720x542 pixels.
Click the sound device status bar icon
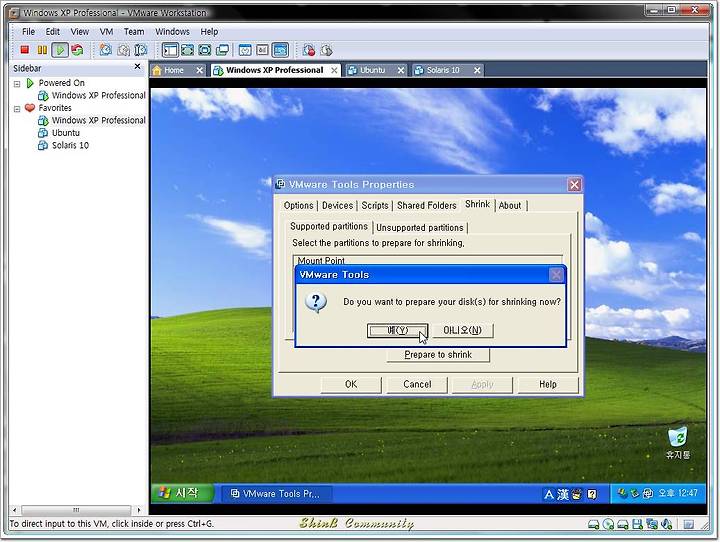click(667, 524)
